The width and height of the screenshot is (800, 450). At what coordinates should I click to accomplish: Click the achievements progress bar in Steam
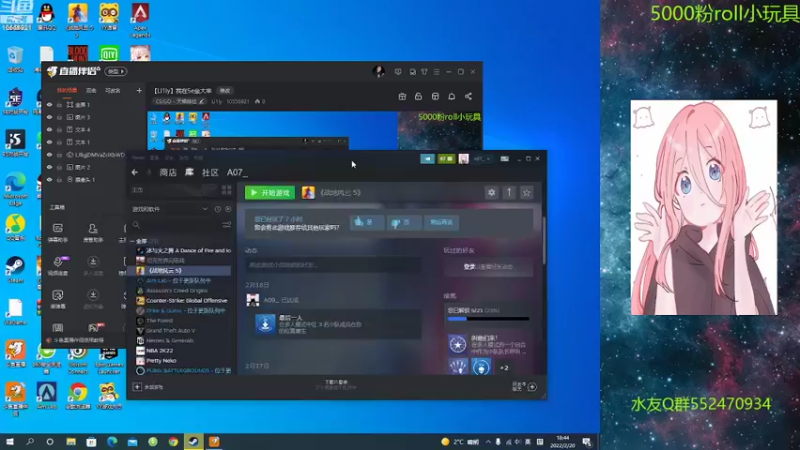[488, 319]
